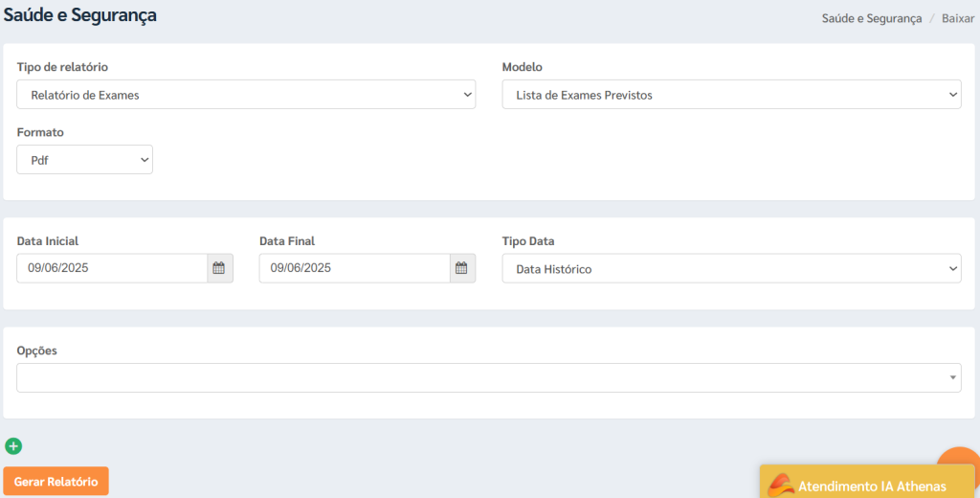Screen dimensions: 980x498
Task: Open the Data Inicial calendar picker icon
Action: coord(219,268)
